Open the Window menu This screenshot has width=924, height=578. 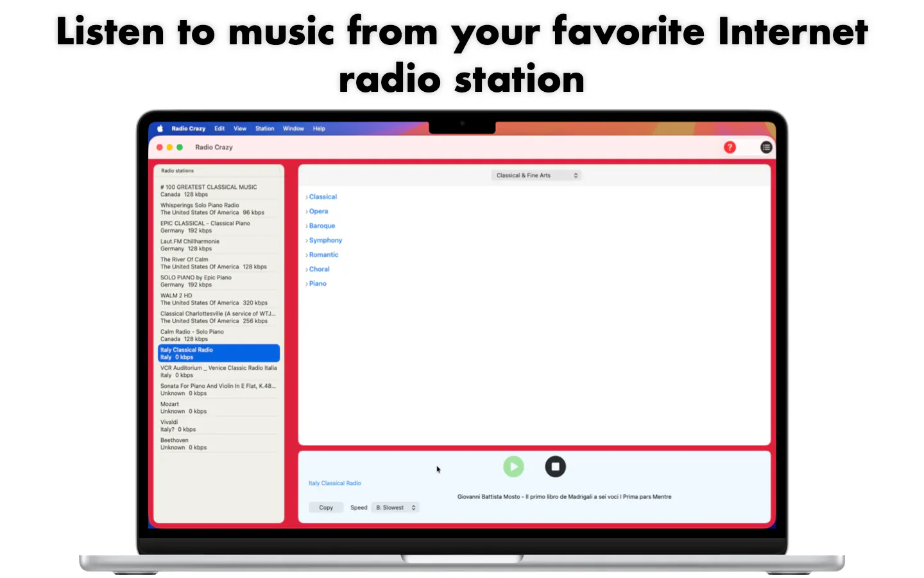pyautogui.click(x=294, y=128)
